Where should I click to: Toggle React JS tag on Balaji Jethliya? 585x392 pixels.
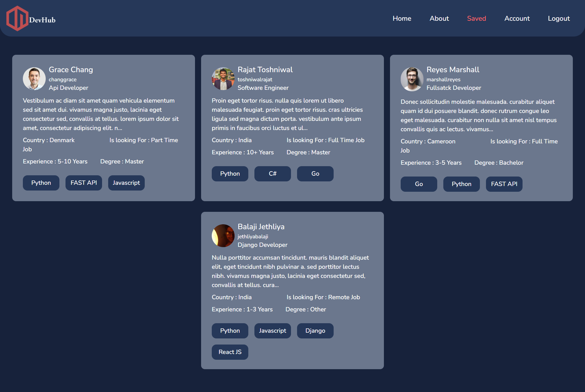point(230,352)
